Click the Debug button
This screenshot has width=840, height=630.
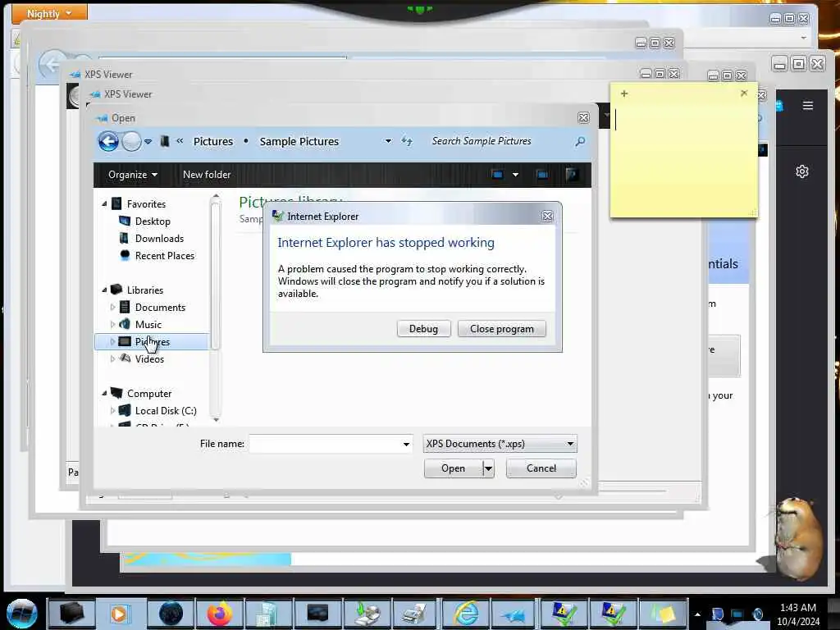(x=423, y=329)
